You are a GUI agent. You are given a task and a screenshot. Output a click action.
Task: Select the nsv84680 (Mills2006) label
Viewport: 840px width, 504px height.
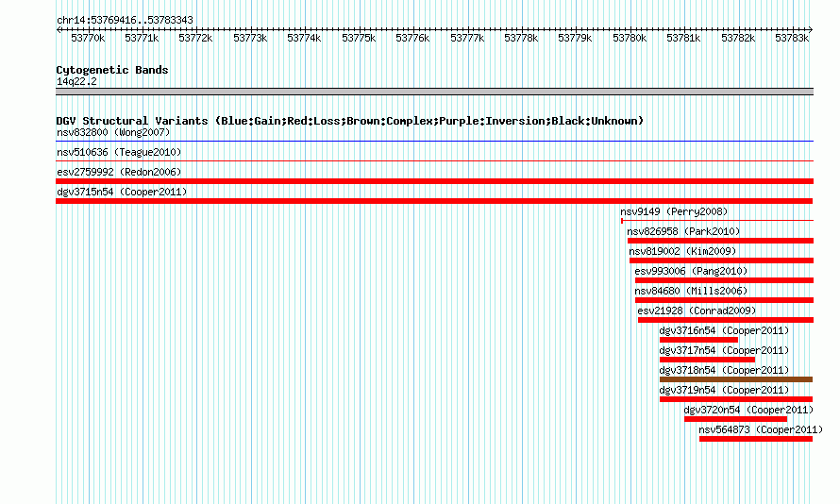point(691,291)
